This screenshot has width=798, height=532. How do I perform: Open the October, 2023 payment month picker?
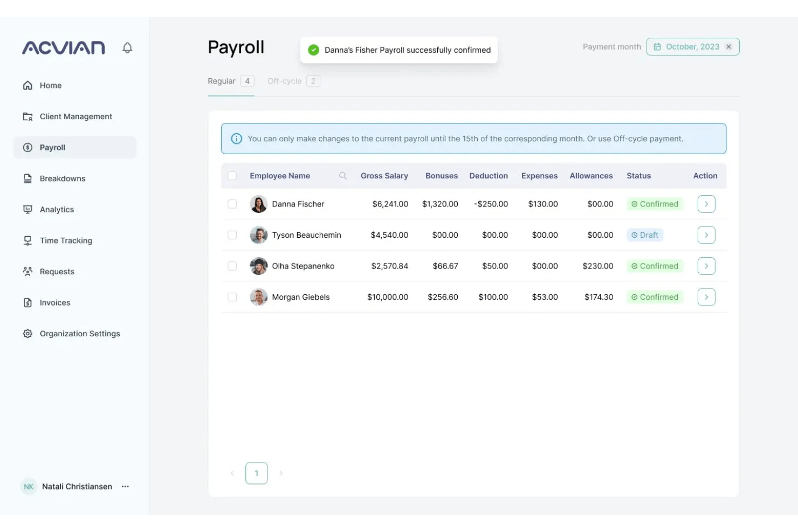pos(693,47)
